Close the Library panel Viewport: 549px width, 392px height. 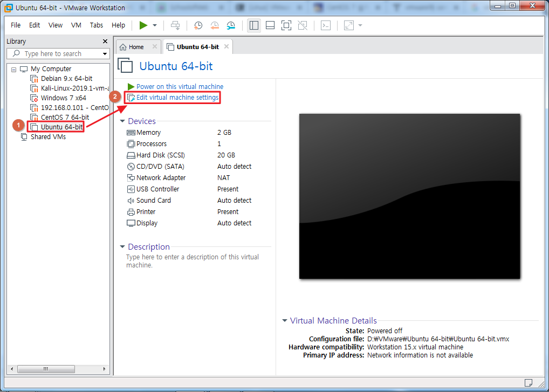[x=105, y=42]
